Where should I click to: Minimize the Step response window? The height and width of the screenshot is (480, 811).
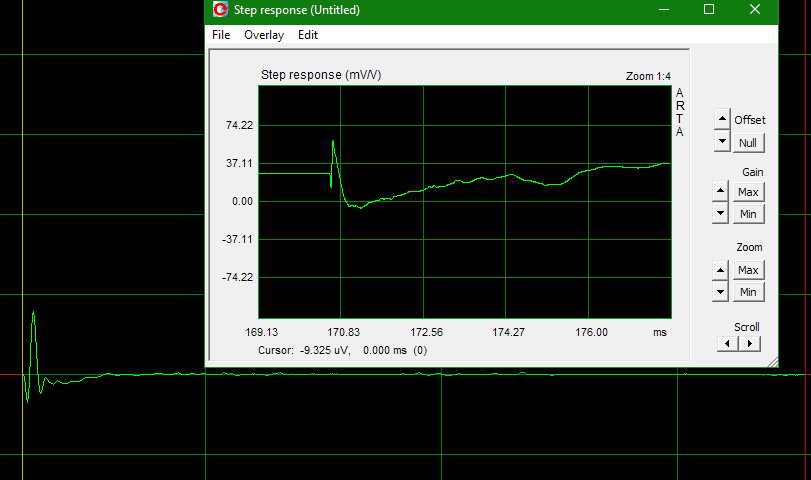point(664,9)
